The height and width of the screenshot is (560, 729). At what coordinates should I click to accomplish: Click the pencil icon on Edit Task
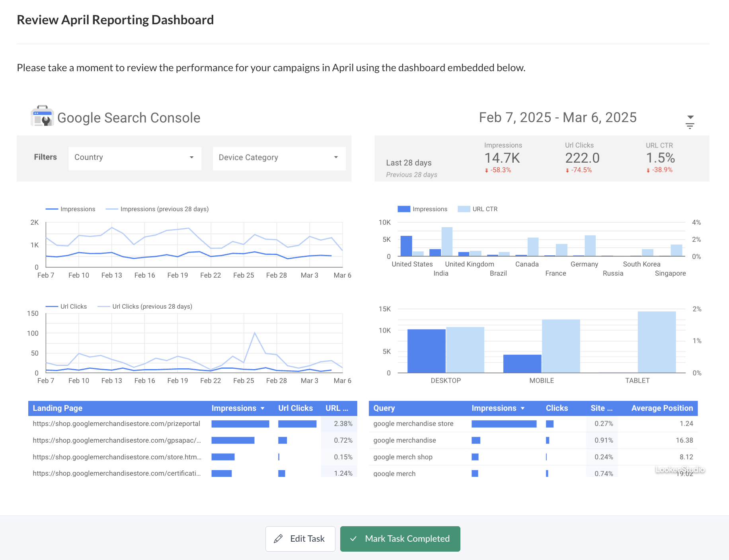point(279,539)
